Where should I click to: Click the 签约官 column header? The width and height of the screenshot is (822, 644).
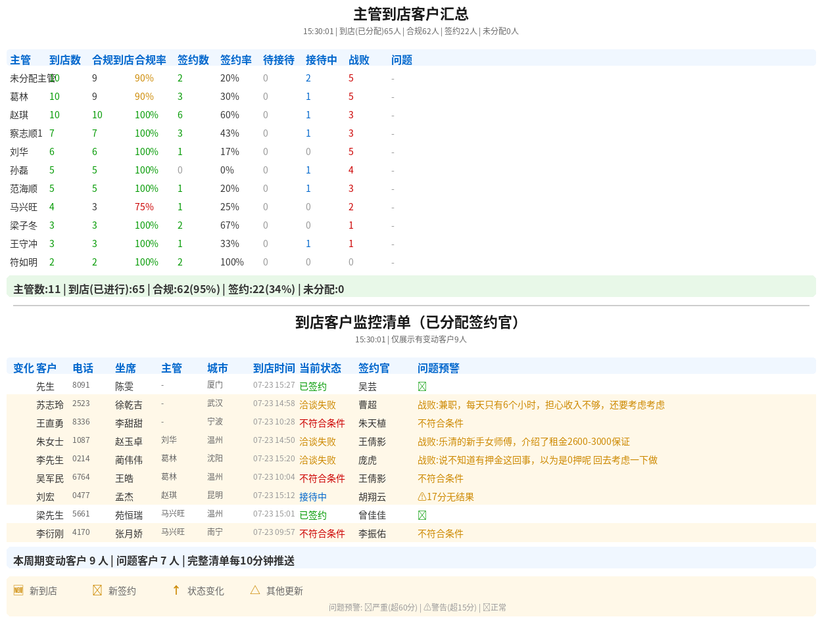[x=374, y=368]
